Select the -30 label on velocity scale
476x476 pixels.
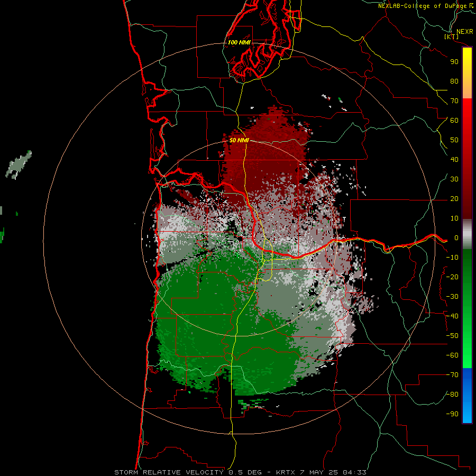(x=452, y=297)
